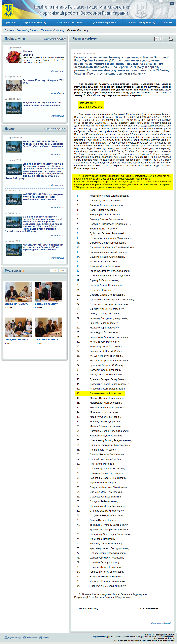
Task: Open Карта сайту footer link
Action: [x=14, y=637]
